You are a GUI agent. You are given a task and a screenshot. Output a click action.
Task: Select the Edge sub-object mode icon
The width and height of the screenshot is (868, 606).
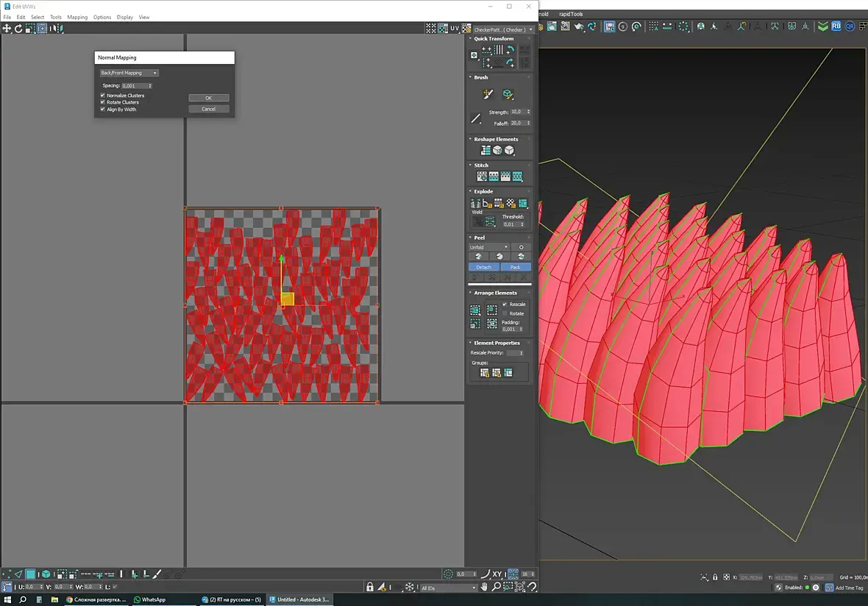click(x=19, y=574)
